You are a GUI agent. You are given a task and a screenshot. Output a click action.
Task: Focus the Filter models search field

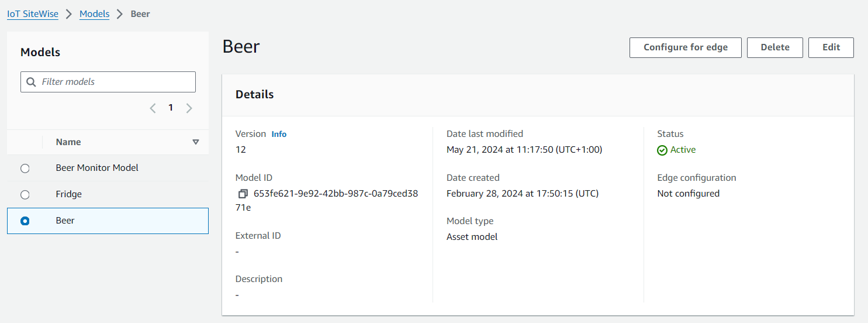(108, 82)
